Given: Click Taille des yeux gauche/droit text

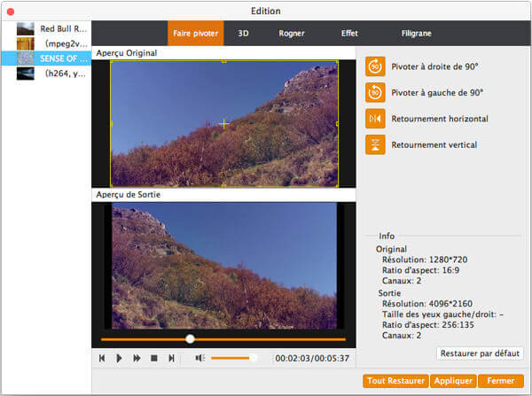Looking at the screenshot, I should (442, 314).
